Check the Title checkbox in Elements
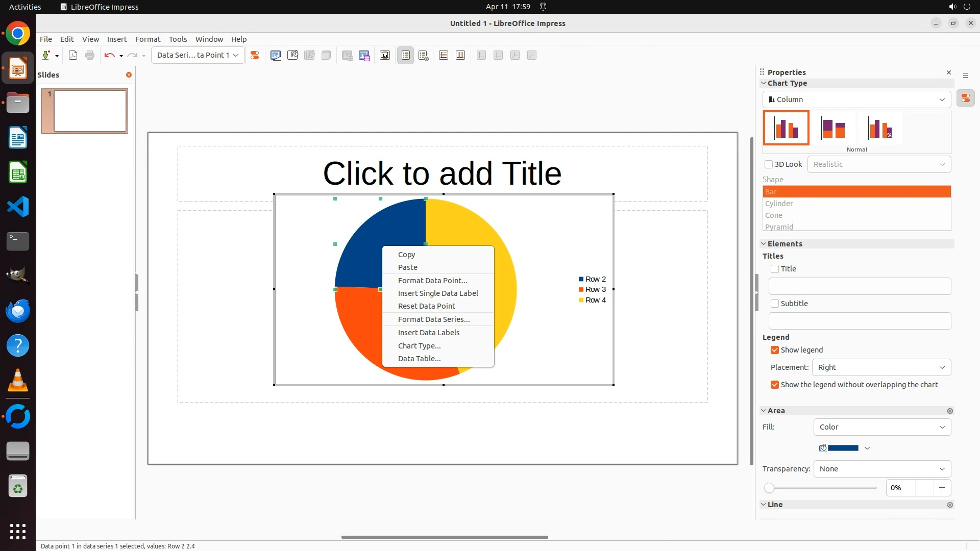 point(775,269)
